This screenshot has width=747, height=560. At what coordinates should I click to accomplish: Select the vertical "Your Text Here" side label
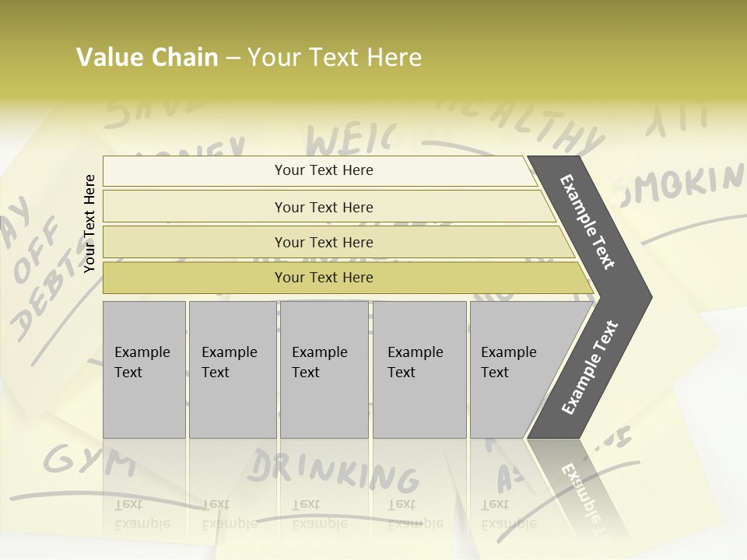point(89,223)
